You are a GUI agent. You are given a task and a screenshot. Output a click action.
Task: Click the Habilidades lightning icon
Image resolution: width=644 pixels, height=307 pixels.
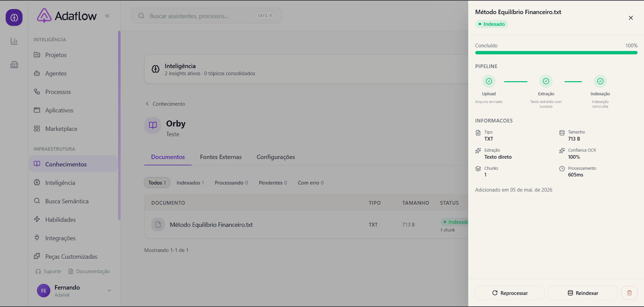[x=37, y=219]
